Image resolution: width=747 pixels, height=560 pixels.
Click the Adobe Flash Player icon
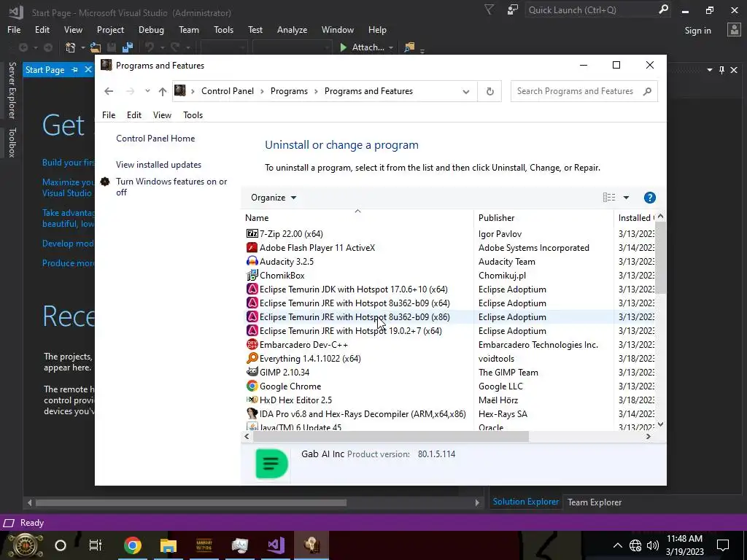tap(252, 248)
